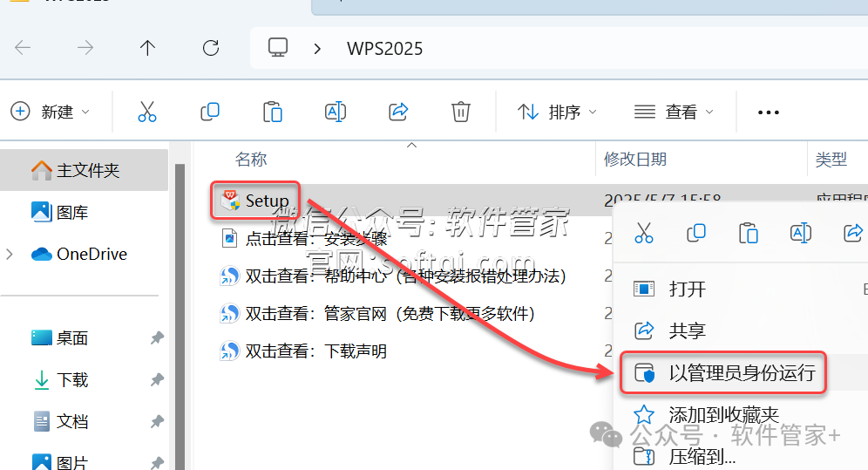Click the sidebar vertical scrollbar

pos(180,317)
